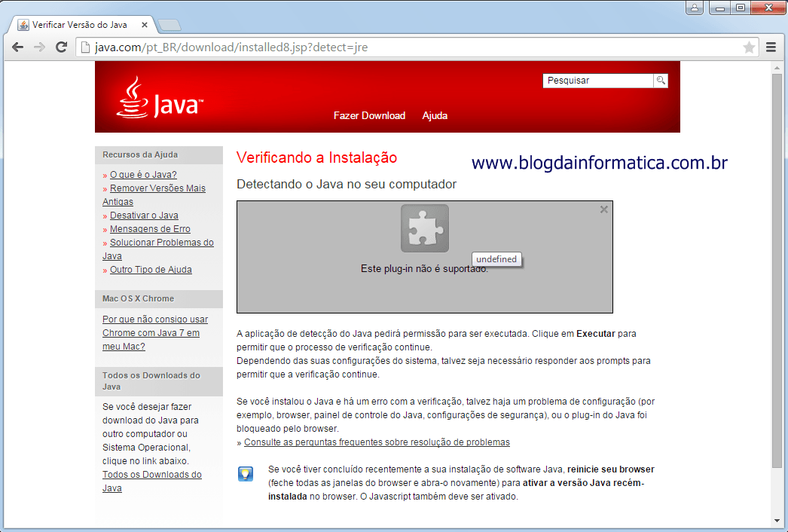Go back with the browser back arrow

17,47
